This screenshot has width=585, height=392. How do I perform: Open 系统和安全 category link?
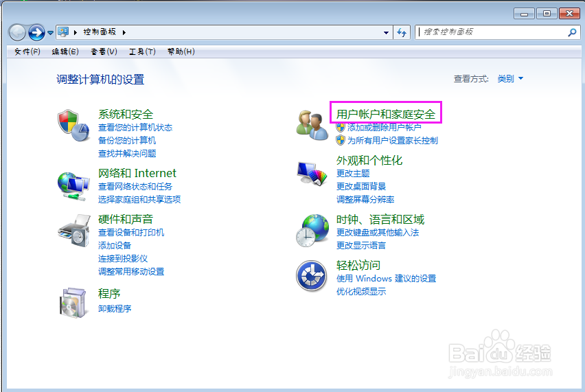(126, 114)
